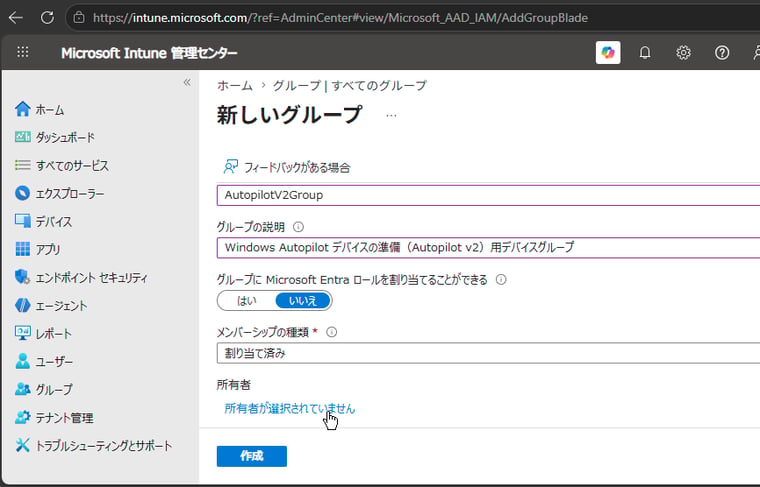Go to アプリ menu label
The width and height of the screenshot is (760, 487).
[x=48, y=250]
